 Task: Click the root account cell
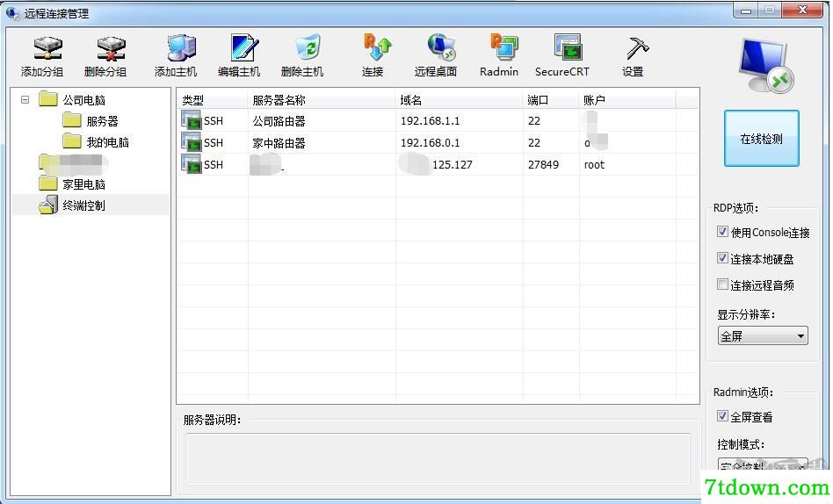(x=595, y=165)
